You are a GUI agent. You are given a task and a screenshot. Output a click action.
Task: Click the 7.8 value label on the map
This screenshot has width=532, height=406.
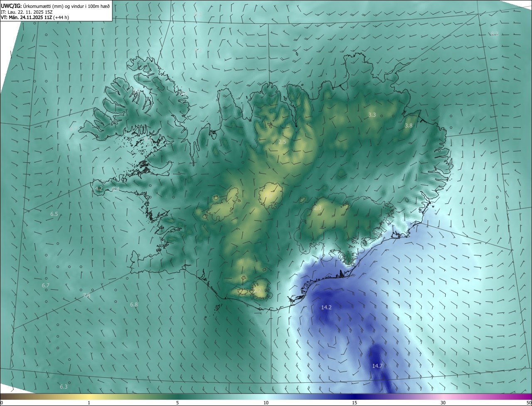86,296
